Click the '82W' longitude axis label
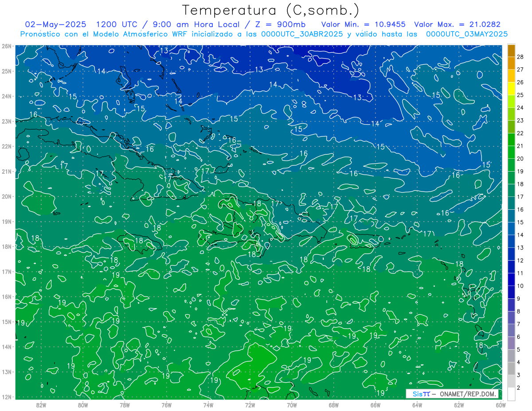This screenshot has width=532, height=411. (41, 404)
